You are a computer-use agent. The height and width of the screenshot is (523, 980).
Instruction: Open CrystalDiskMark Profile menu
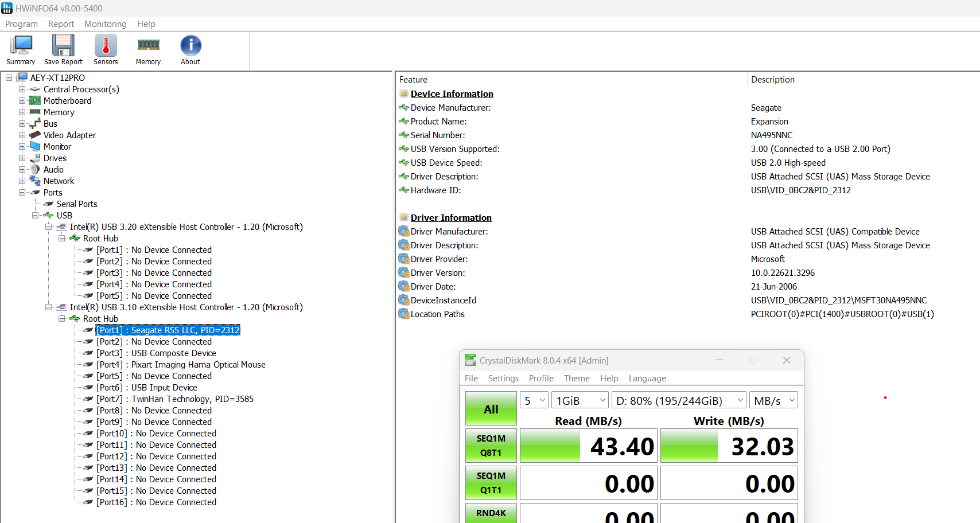click(541, 378)
